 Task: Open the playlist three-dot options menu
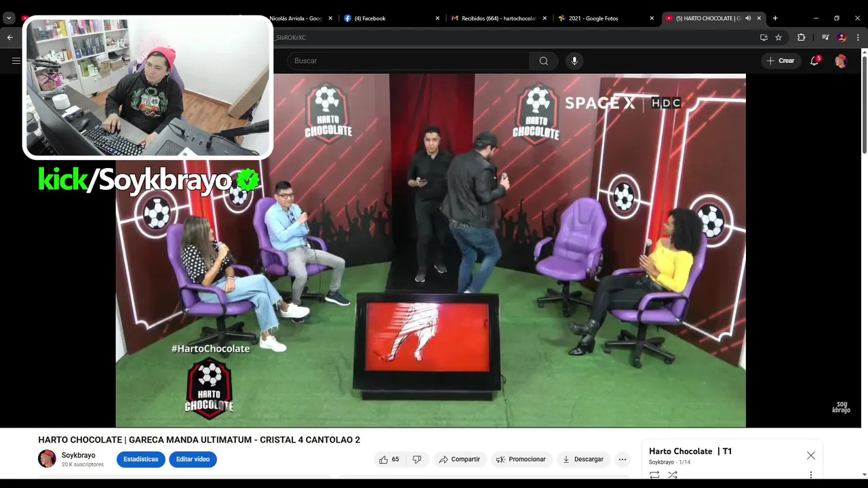click(810, 475)
